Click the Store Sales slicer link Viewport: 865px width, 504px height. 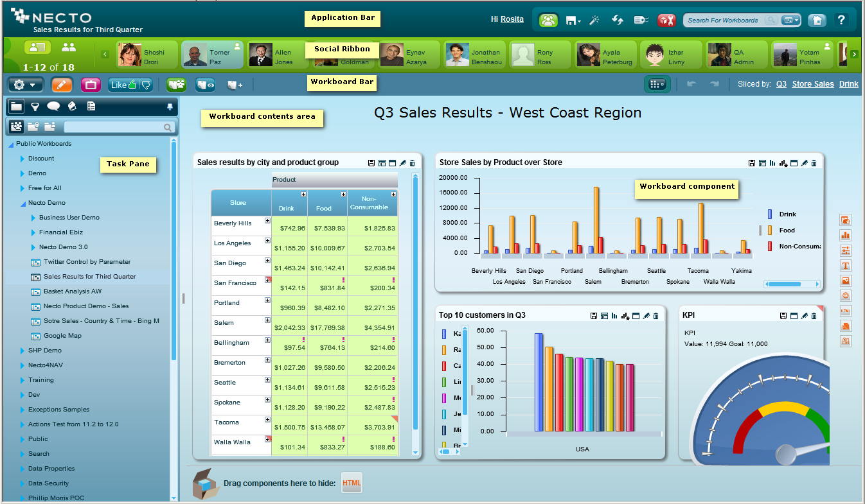(x=813, y=84)
